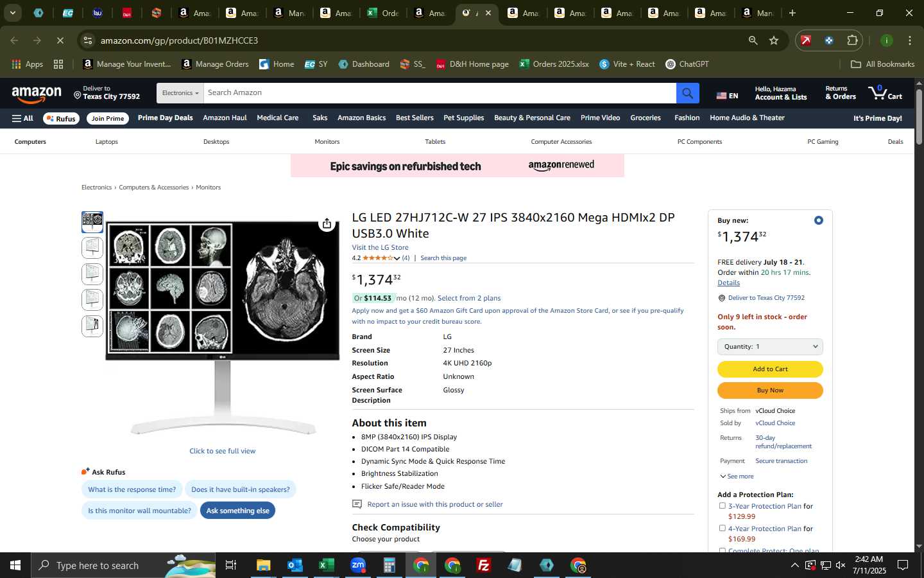Open Outlook from taskbar
The image size is (924, 578).
(295, 565)
